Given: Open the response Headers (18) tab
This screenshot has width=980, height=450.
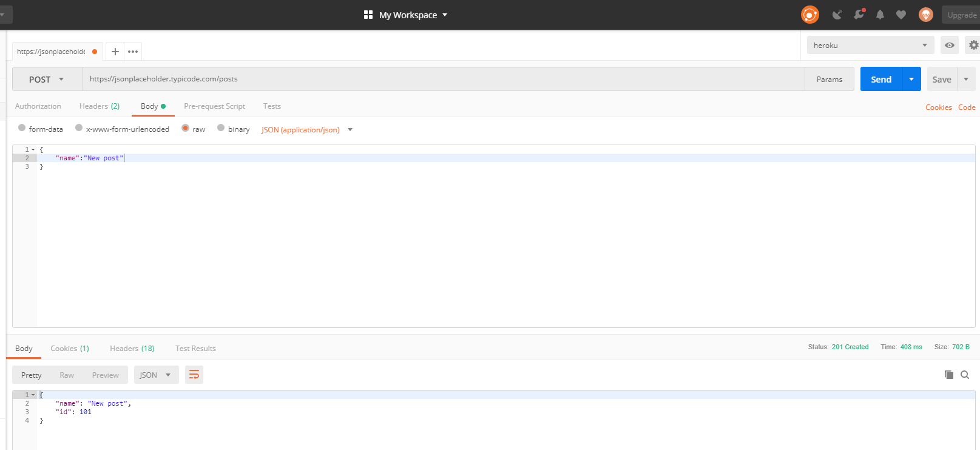Looking at the screenshot, I should pyautogui.click(x=132, y=349).
